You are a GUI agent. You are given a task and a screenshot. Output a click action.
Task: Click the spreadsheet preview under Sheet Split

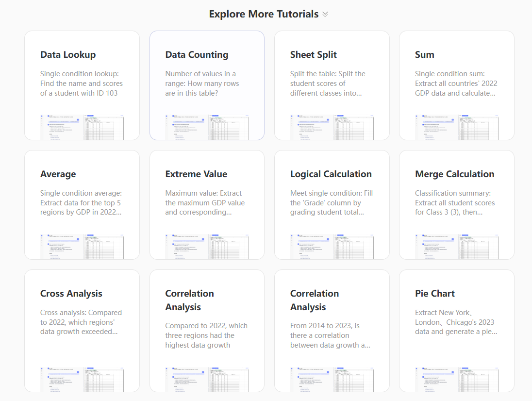332,127
